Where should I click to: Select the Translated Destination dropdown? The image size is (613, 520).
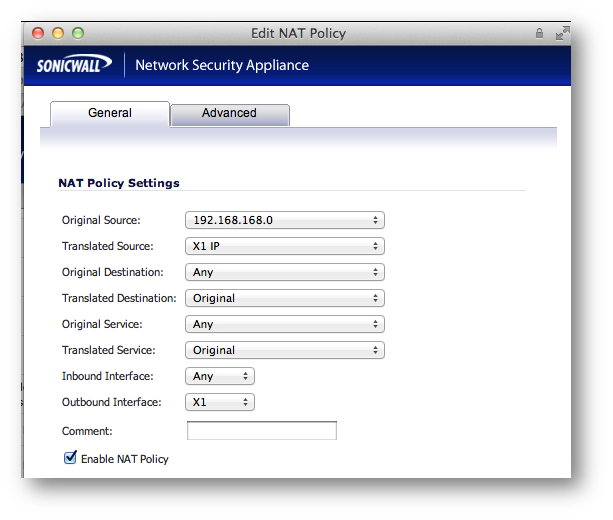tap(284, 298)
